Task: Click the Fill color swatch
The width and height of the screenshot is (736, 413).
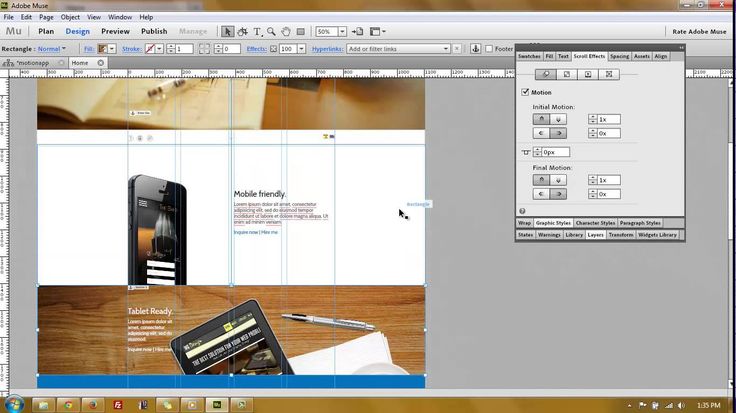Action: (102, 48)
